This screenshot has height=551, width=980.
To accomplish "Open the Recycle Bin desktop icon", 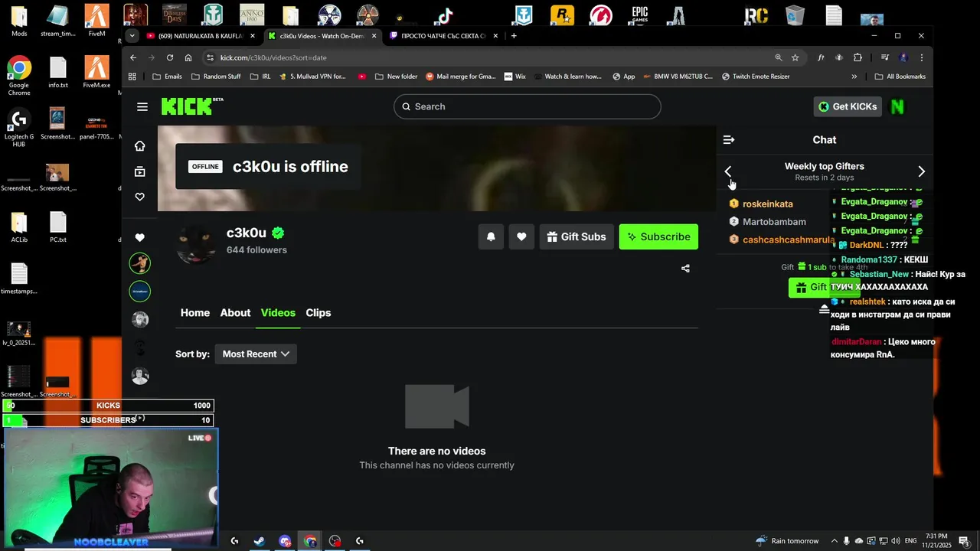I will pyautogui.click(x=795, y=15).
